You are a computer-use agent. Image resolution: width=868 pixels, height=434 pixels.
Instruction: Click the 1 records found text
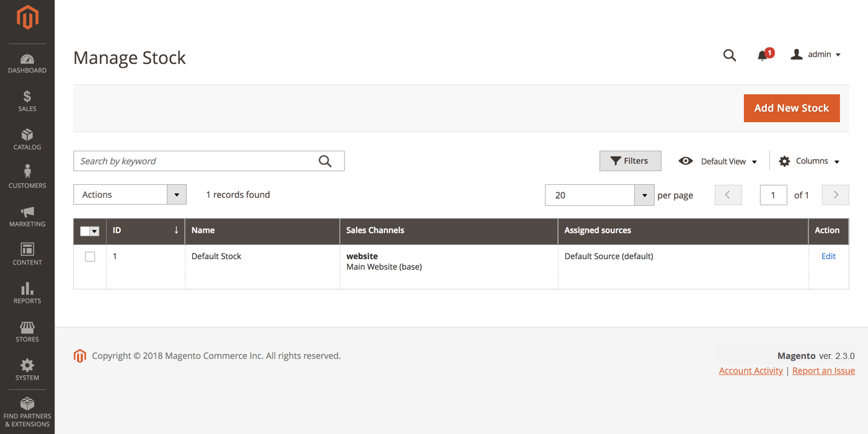pyautogui.click(x=238, y=195)
